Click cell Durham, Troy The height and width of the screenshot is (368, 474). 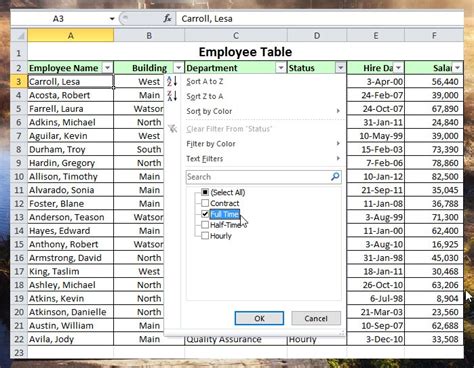coord(71,149)
